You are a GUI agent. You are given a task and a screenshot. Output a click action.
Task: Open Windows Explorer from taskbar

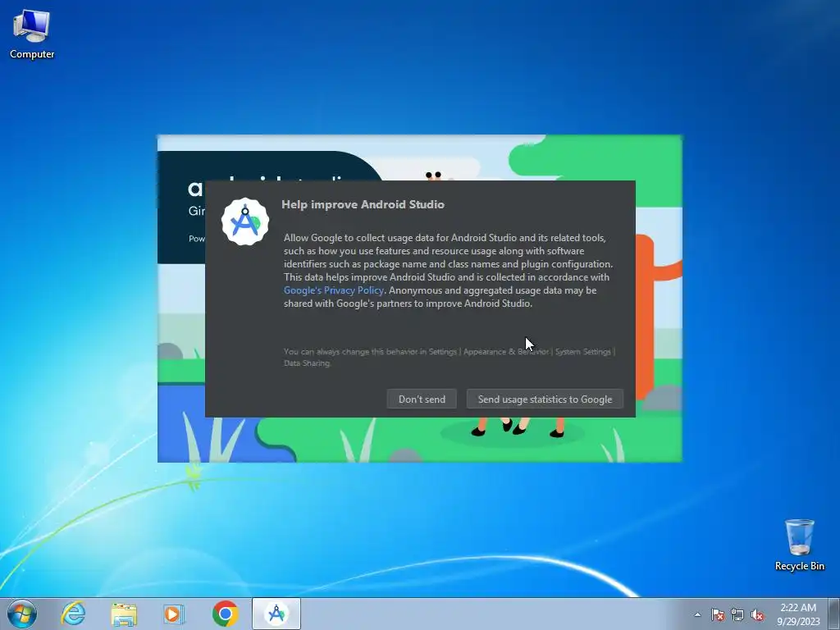coord(124,614)
